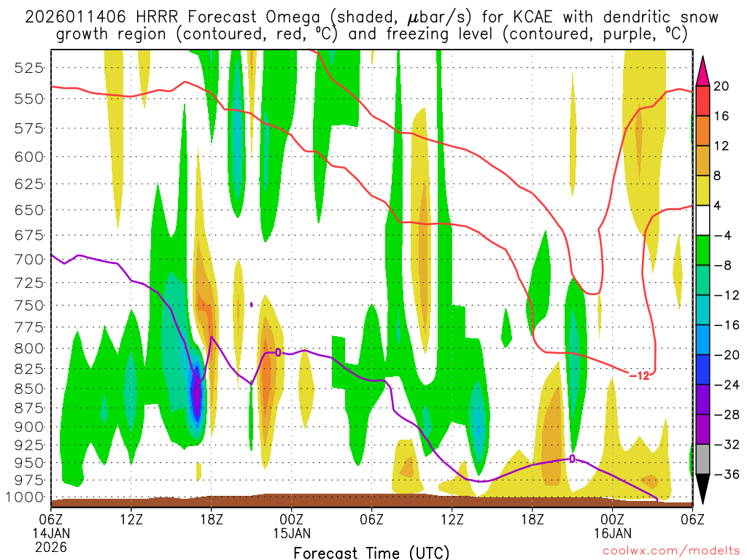The image size is (747, 560).
Task: Click the teal-green swatch between -12 and -8
Action: point(703,281)
